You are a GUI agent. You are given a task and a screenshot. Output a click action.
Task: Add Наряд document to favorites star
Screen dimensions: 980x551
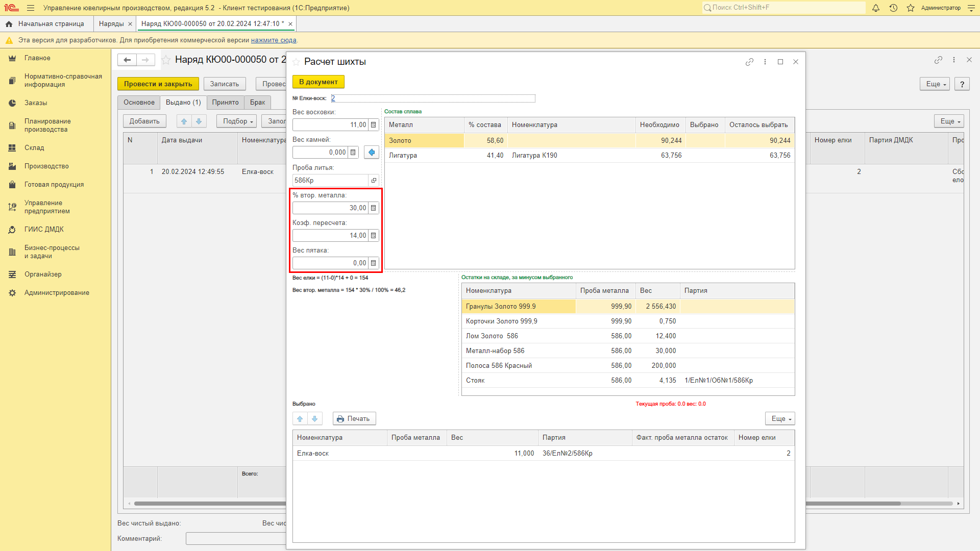tap(166, 60)
